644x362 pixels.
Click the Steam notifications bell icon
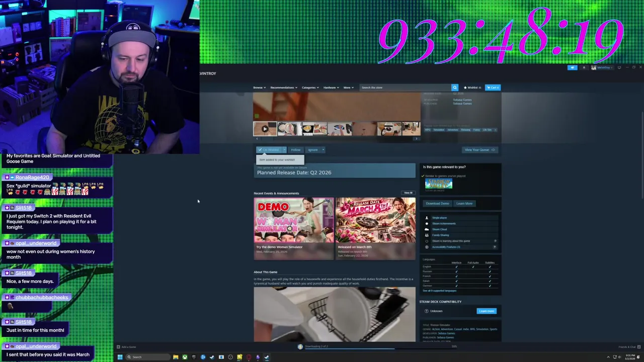coord(584,67)
